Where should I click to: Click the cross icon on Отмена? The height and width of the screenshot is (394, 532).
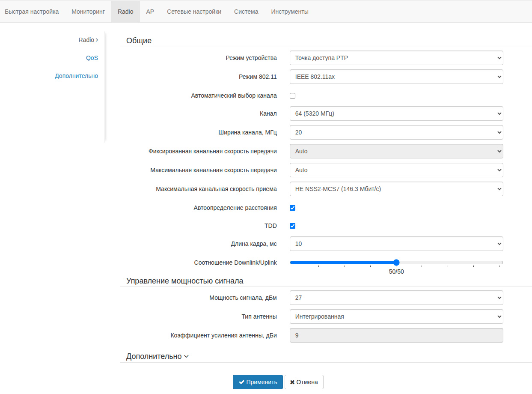click(x=292, y=382)
